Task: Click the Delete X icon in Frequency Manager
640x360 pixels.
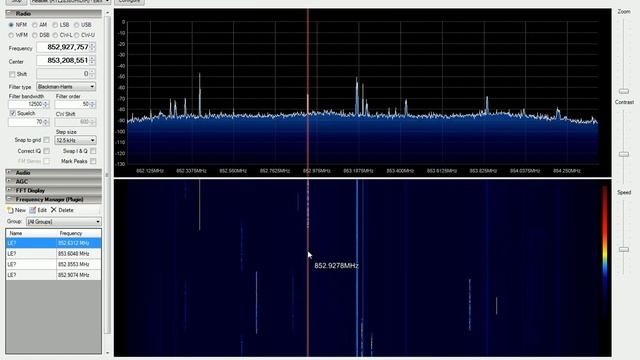Action: [53, 210]
